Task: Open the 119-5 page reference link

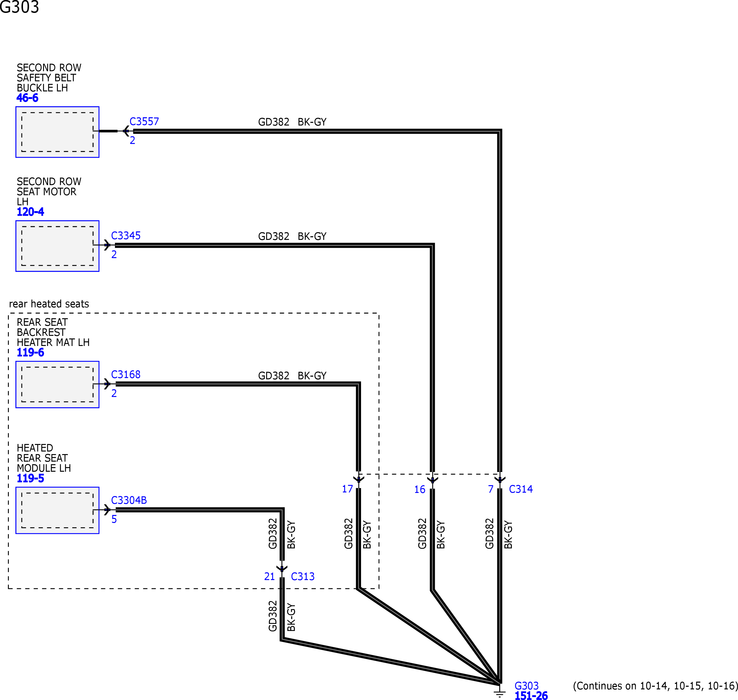Action: (x=30, y=478)
